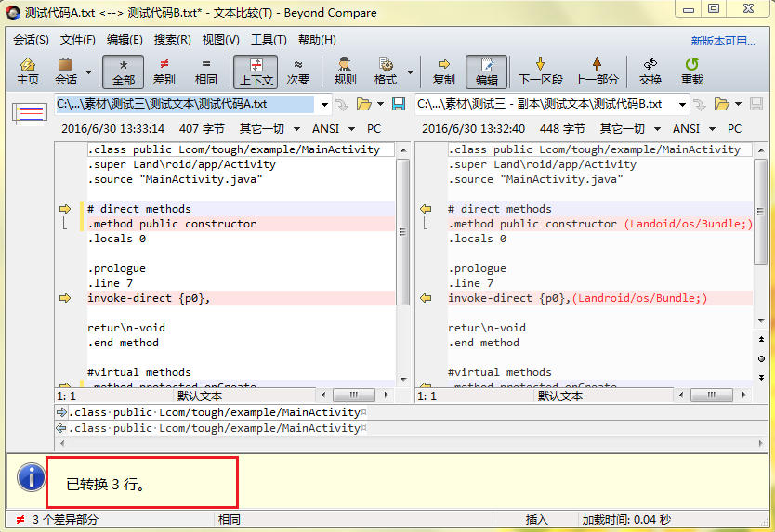Viewport: 775px width, 532px height.
Task: Click the right file path input field
Action: (x=548, y=104)
